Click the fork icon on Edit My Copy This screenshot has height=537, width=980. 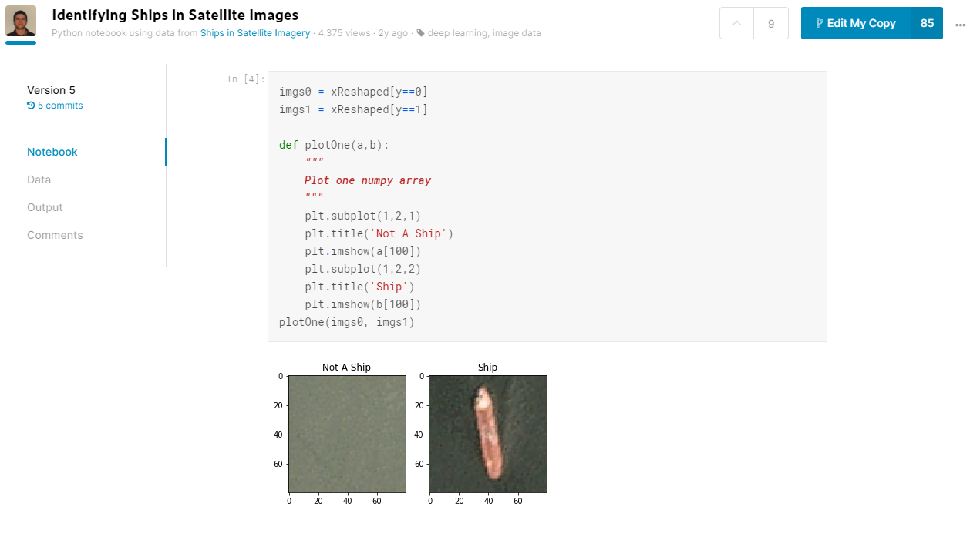click(819, 23)
